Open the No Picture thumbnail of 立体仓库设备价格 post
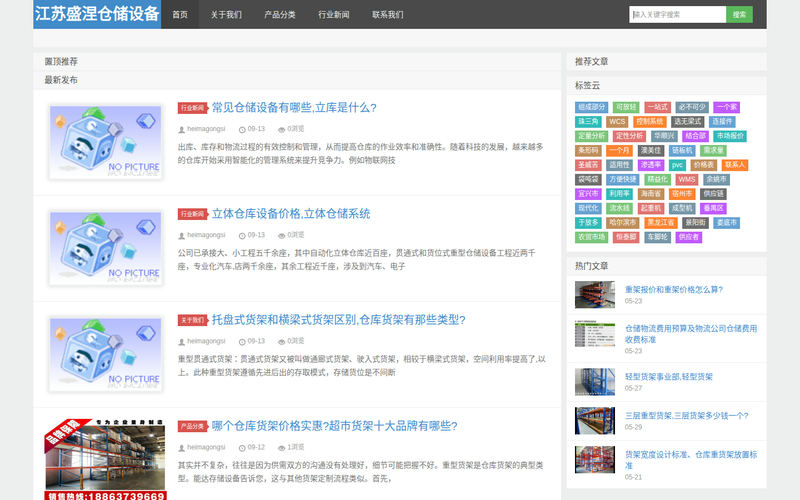The width and height of the screenshot is (800, 500). [106, 247]
